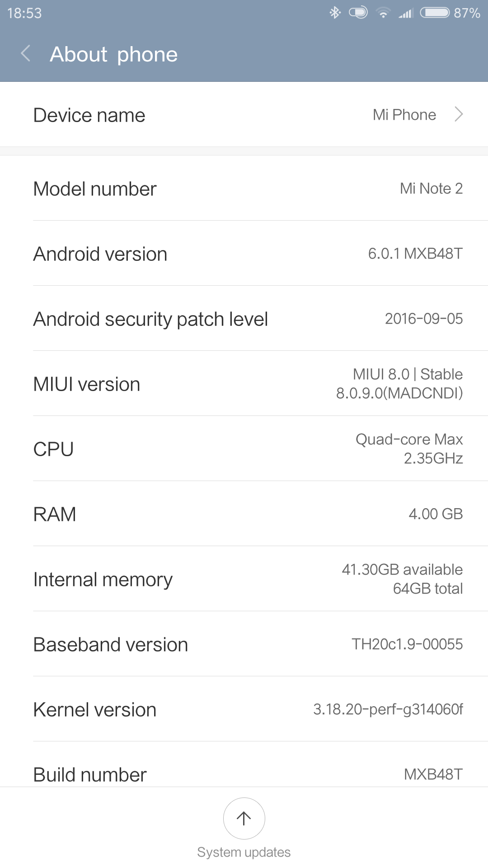488x868 pixels.
Task: Tap the back arrow in header
Action: tap(26, 54)
